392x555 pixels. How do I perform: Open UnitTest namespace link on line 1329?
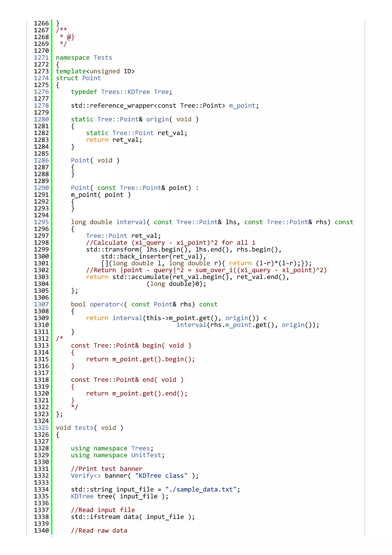tap(146, 455)
